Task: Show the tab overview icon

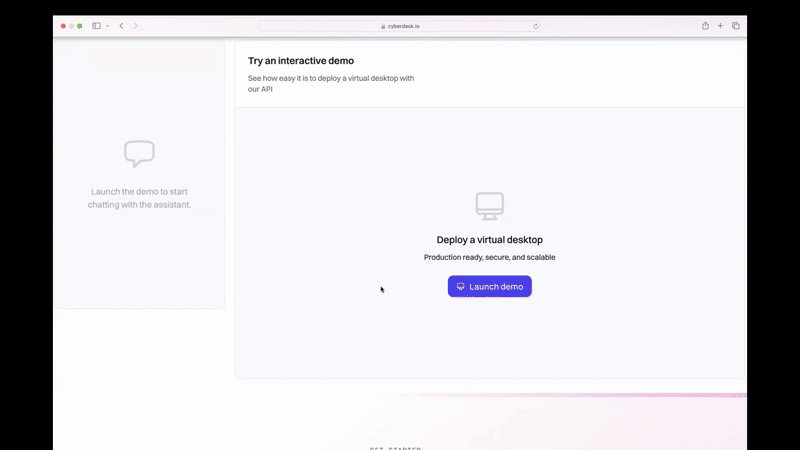Action: tap(736, 26)
